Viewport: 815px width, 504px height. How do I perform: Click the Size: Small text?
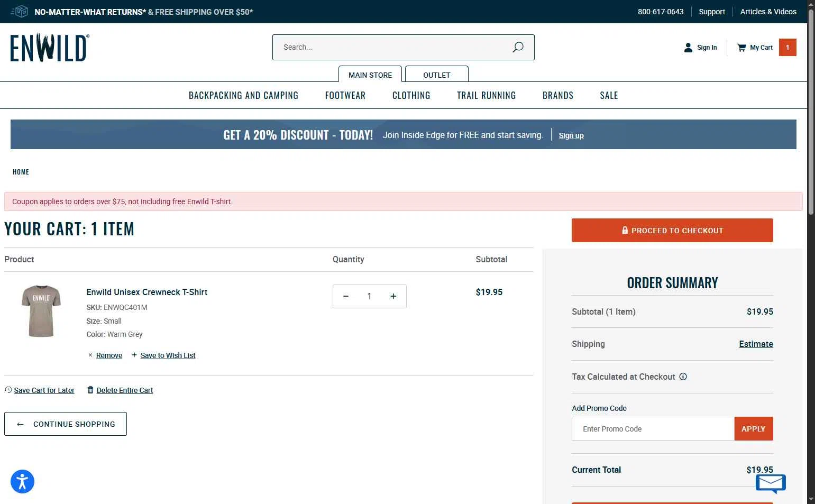point(104,321)
